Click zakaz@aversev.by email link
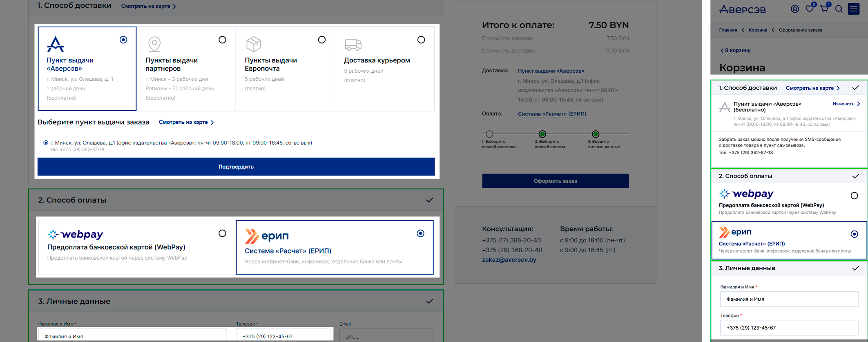 [x=509, y=260]
